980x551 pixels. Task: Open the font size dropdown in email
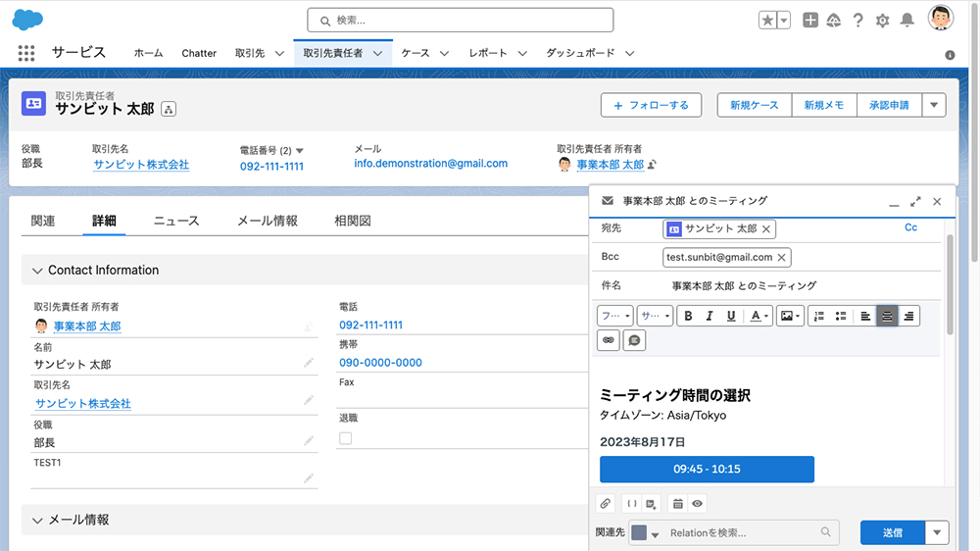[655, 316]
